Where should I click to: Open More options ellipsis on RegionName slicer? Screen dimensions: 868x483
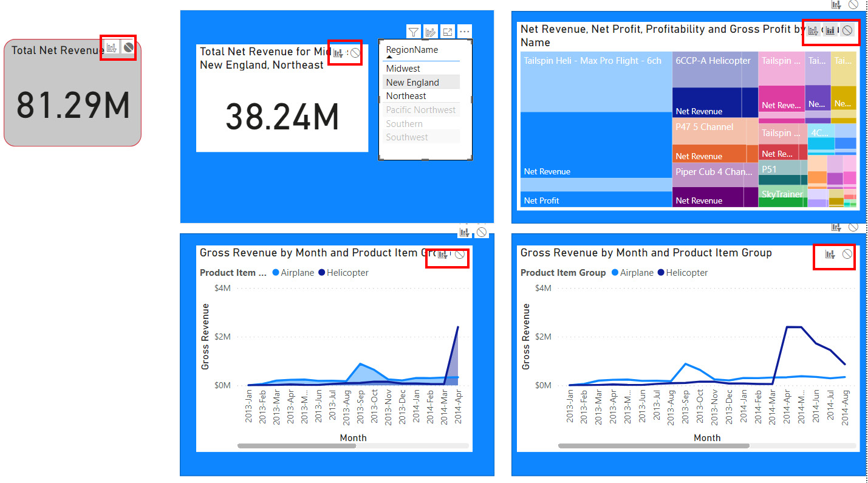click(465, 32)
